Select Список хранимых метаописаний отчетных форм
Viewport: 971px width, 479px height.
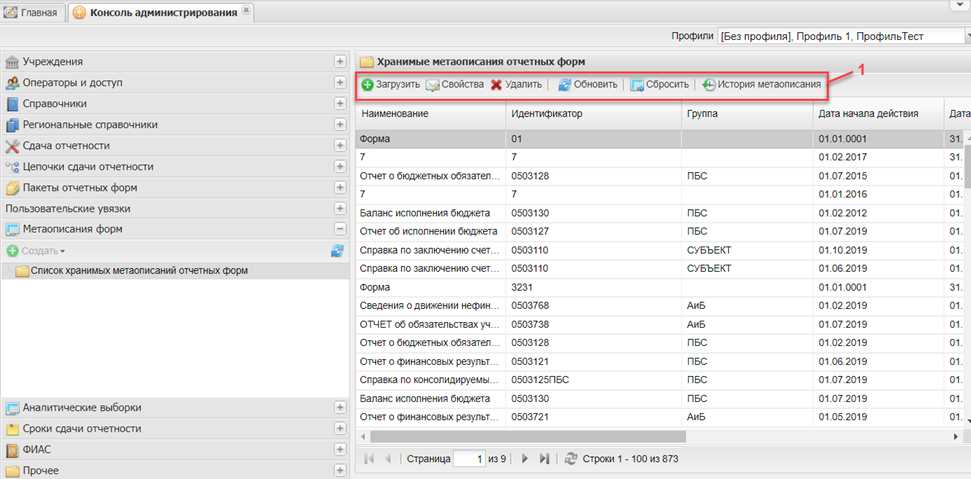[138, 271]
